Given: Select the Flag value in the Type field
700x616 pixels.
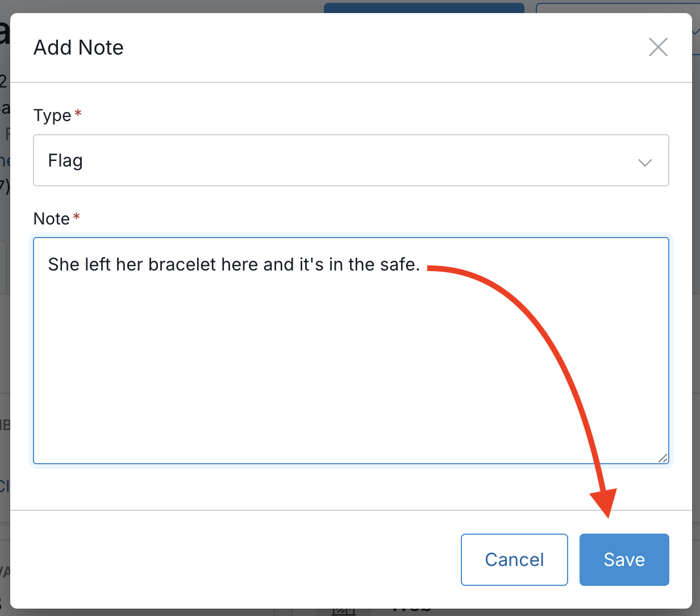Looking at the screenshot, I should pos(65,161).
